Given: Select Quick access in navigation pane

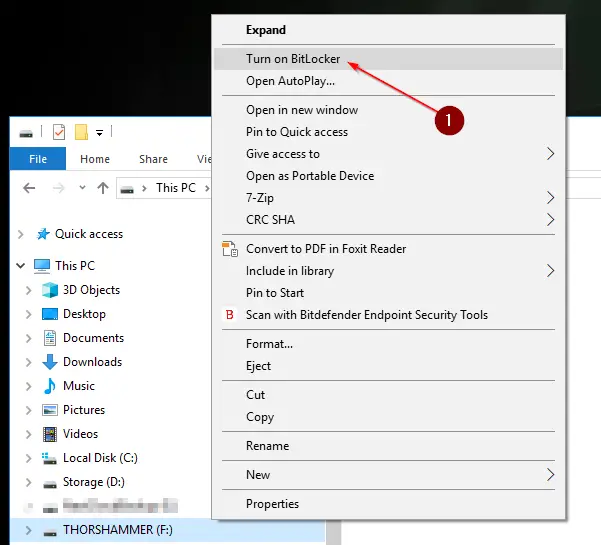Looking at the screenshot, I should [89, 234].
